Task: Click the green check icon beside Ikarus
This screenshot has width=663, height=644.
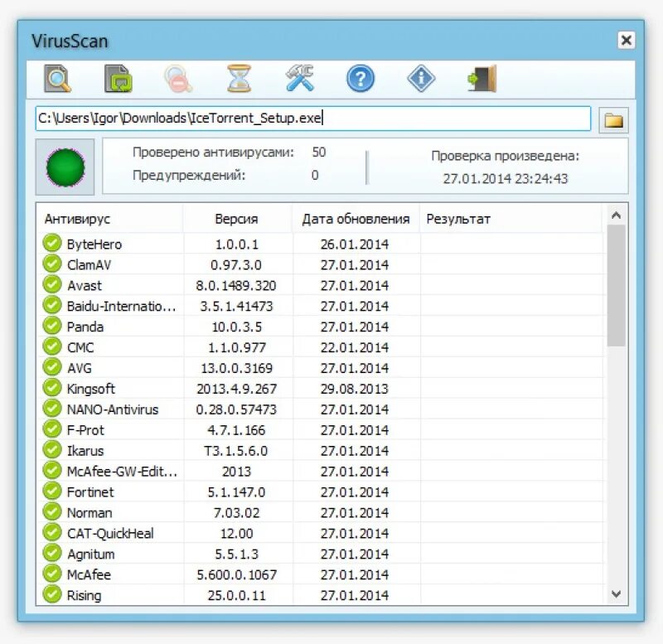Action: (52, 450)
